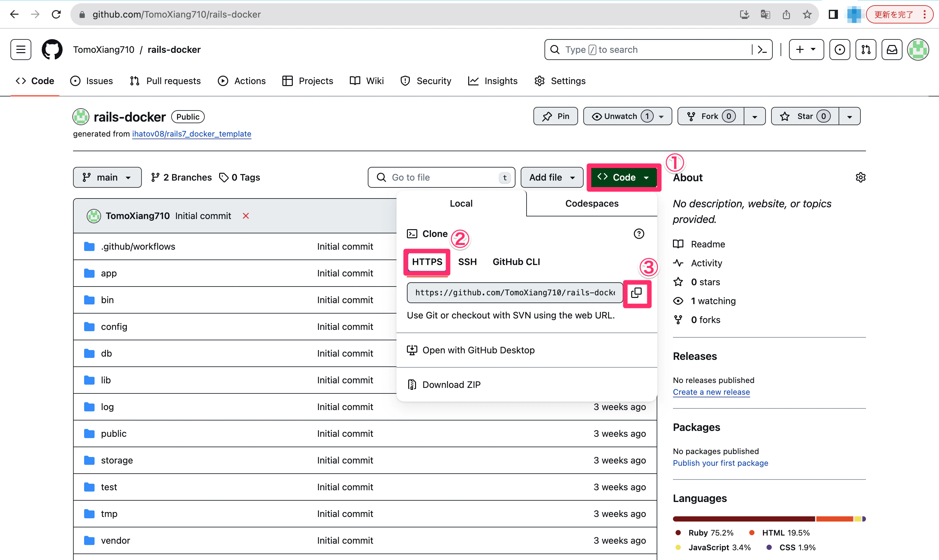Select the GitHub CLI clone option

[x=516, y=262]
